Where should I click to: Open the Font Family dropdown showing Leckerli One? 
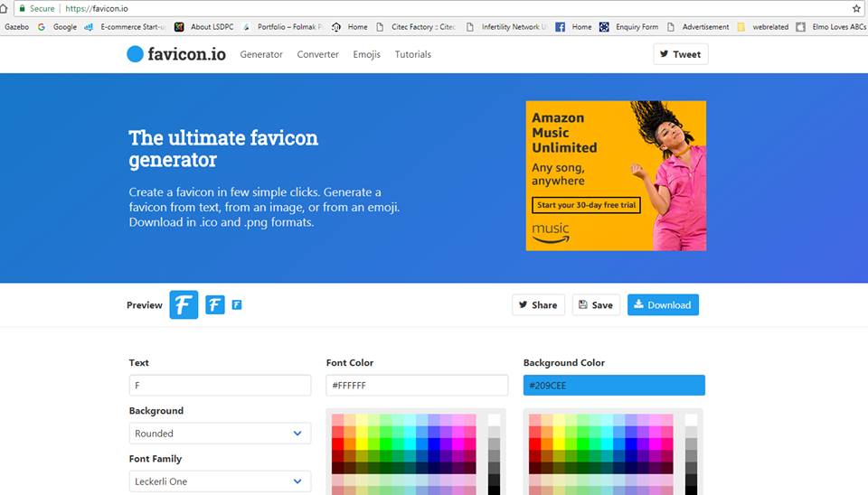click(220, 481)
